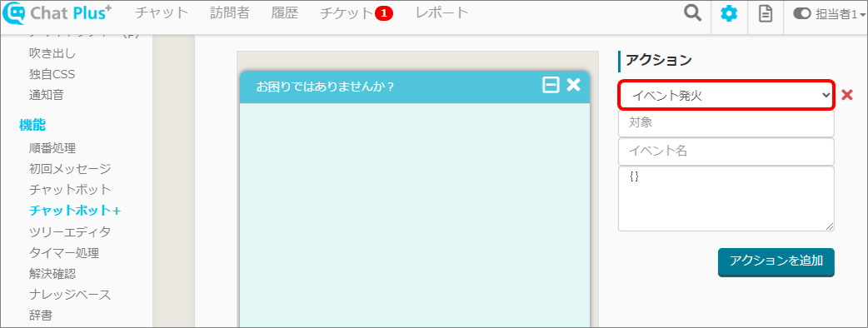Viewport: 868px width, 328px height.
Task: Focus the 対象 input field
Action: [x=726, y=123]
